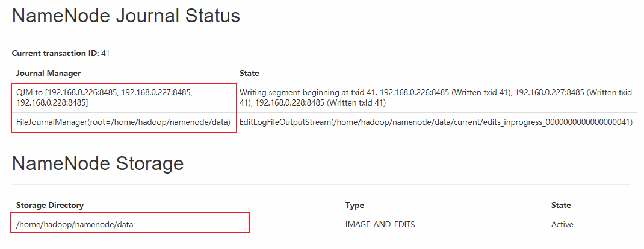
Task: Click the IMAGE_AND_EDITS type cell
Action: point(380,224)
